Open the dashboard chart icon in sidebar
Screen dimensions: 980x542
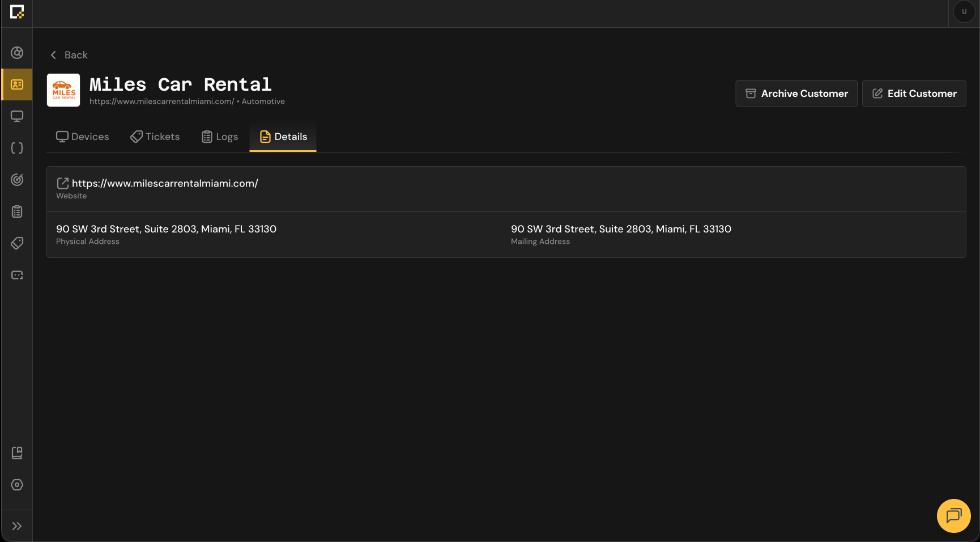tap(17, 53)
